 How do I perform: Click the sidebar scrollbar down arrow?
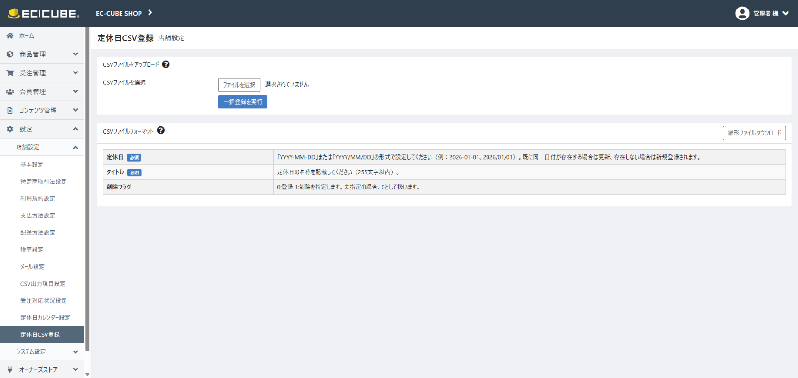(x=87, y=374)
